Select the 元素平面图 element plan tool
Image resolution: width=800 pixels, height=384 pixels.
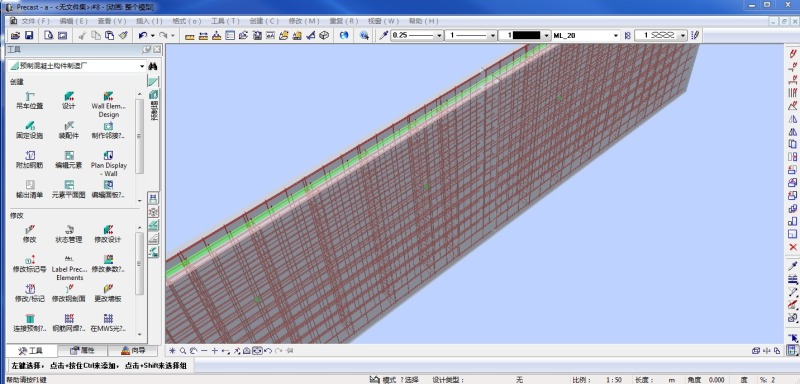[x=69, y=189]
